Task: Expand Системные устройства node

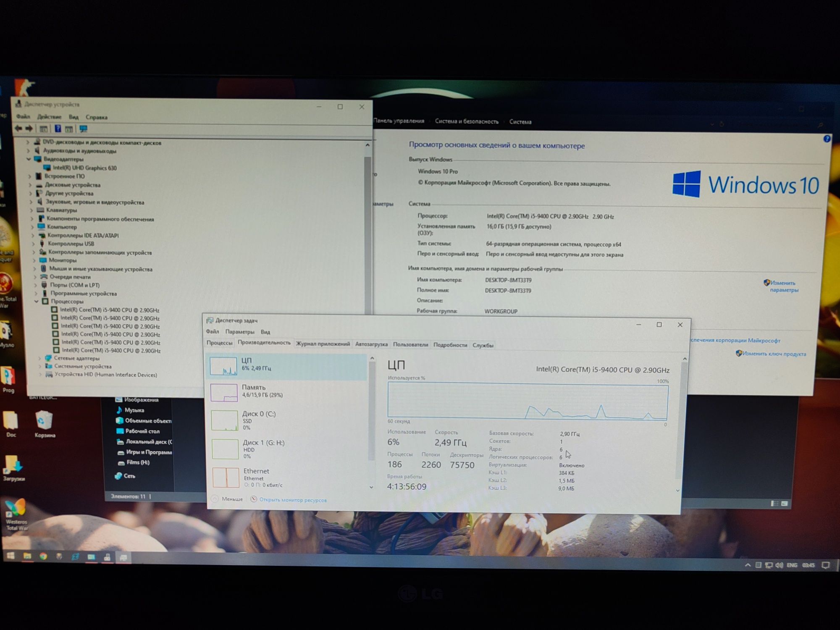Action: (x=40, y=366)
